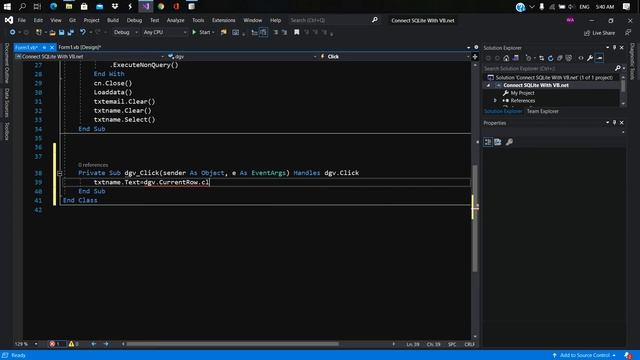Viewport: 640px width, 360px height.
Task: Click the notifications bell in status bar
Action: (x=628, y=355)
